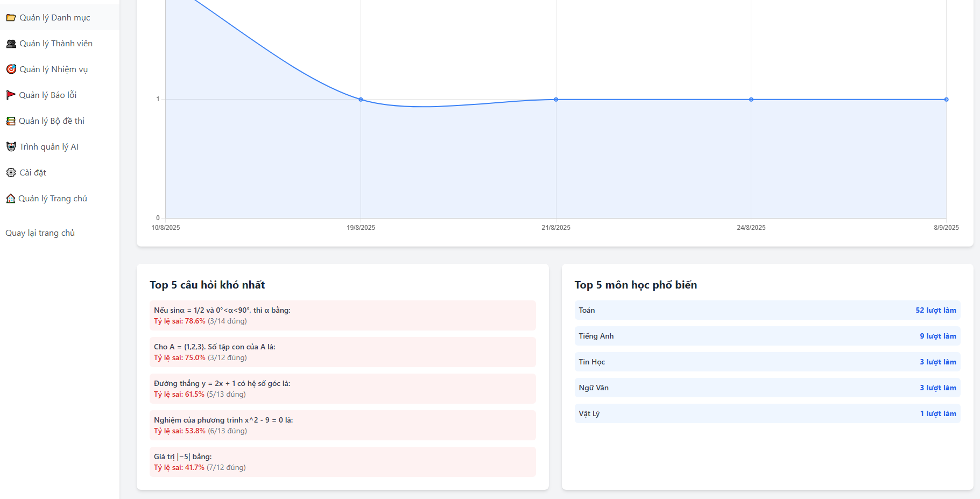
Task: Select the Toán subject row
Action: click(x=767, y=311)
